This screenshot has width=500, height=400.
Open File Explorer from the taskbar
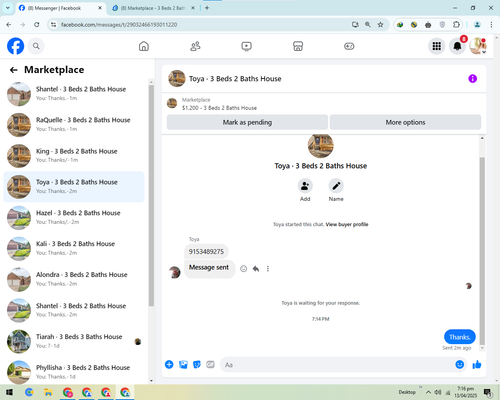[x=48, y=392]
